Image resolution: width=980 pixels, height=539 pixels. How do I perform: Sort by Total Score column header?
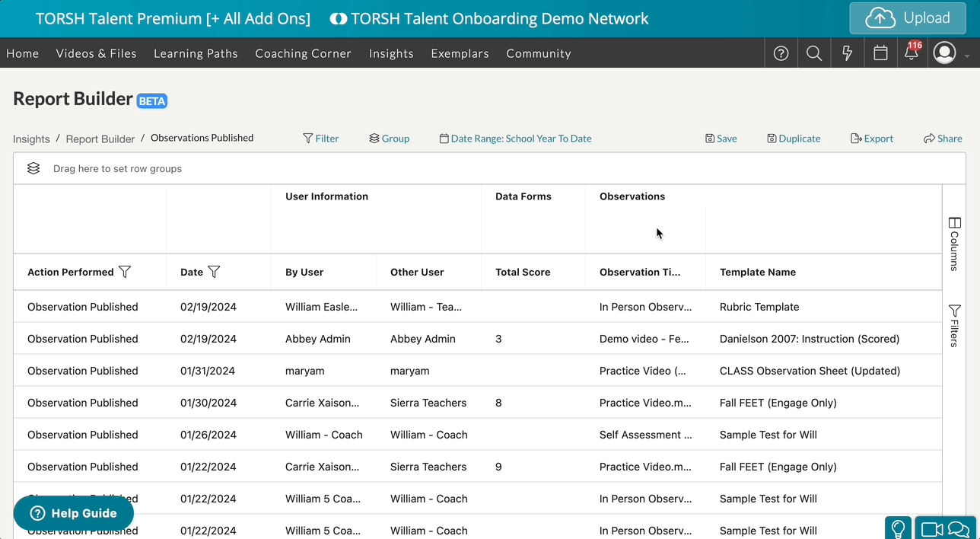[523, 272]
